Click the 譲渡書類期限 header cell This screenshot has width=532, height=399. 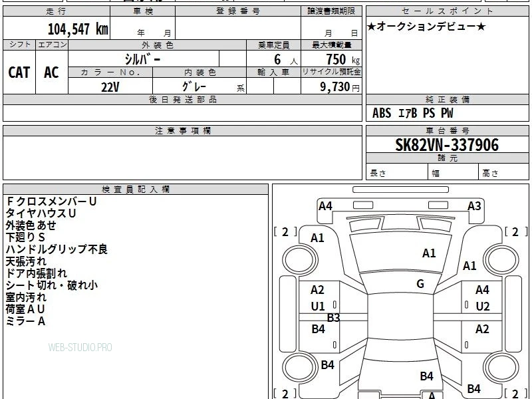pyautogui.click(x=331, y=11)
